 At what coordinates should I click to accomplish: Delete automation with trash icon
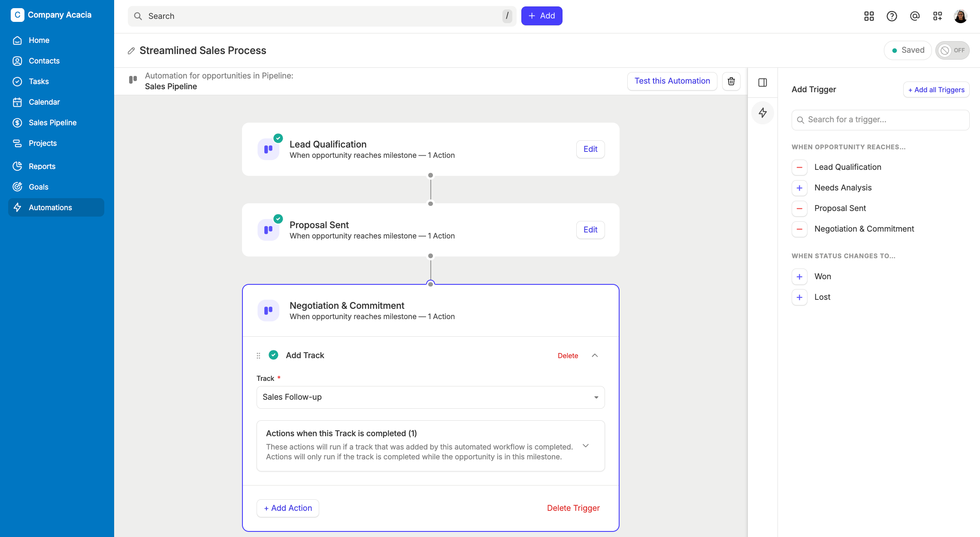point(731,81)
